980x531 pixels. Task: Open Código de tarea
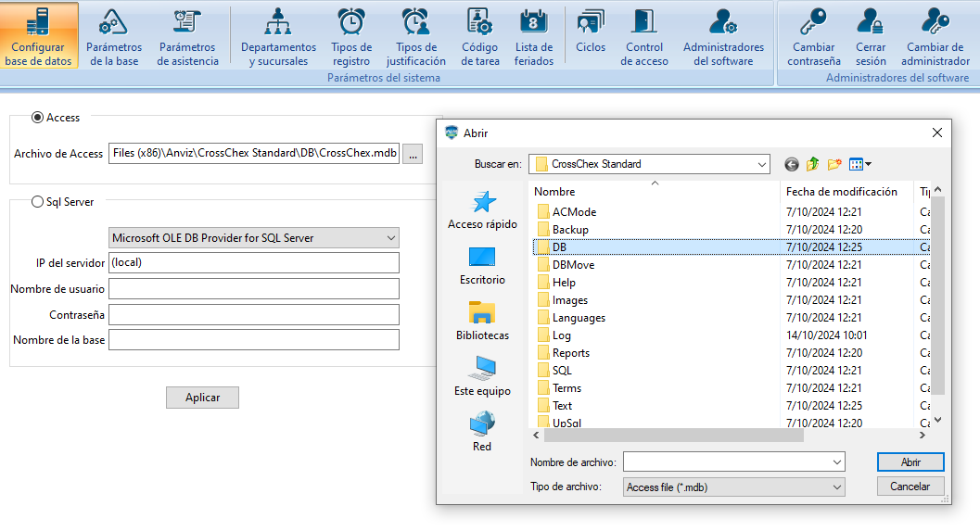tap(480, 35)
